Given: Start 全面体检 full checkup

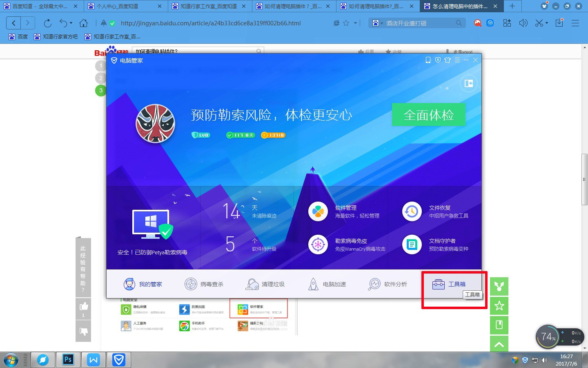Looking at the screenshot, I should point(429,115).
